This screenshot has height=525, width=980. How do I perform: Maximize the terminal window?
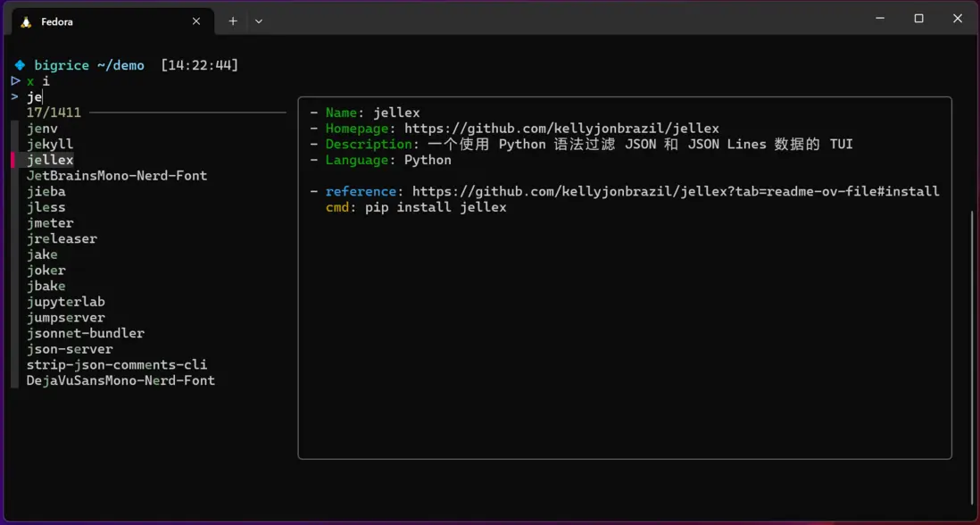[918, 19]
